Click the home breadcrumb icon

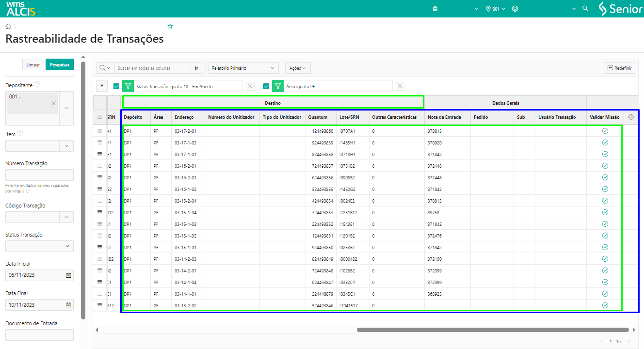8,26
